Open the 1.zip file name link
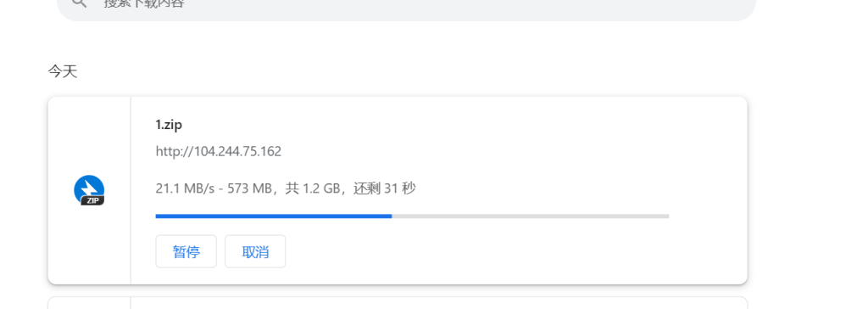 pos(169,125)
